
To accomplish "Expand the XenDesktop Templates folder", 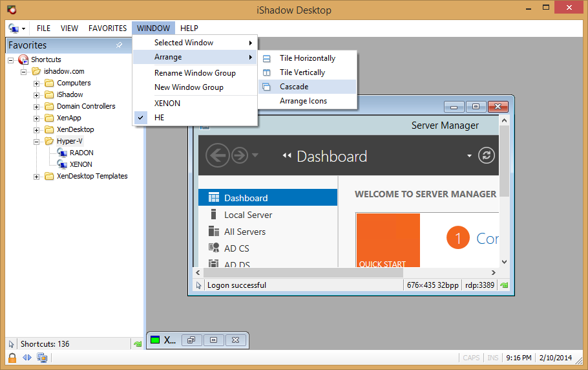I will point(36,177).
